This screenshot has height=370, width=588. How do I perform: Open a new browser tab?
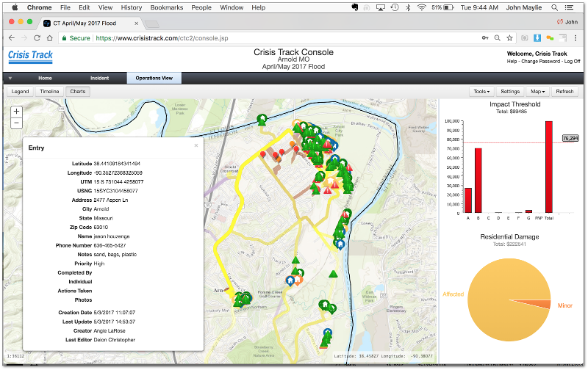click(x=152, y=24)
